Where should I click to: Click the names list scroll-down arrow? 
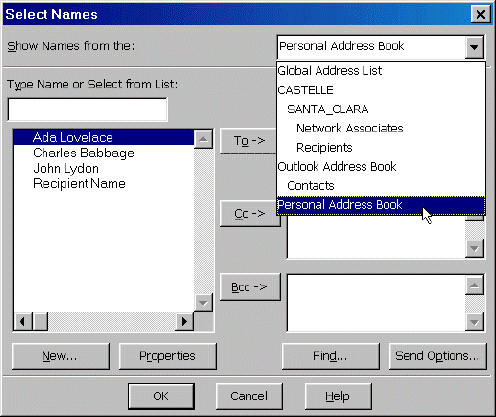coord(203,302)
